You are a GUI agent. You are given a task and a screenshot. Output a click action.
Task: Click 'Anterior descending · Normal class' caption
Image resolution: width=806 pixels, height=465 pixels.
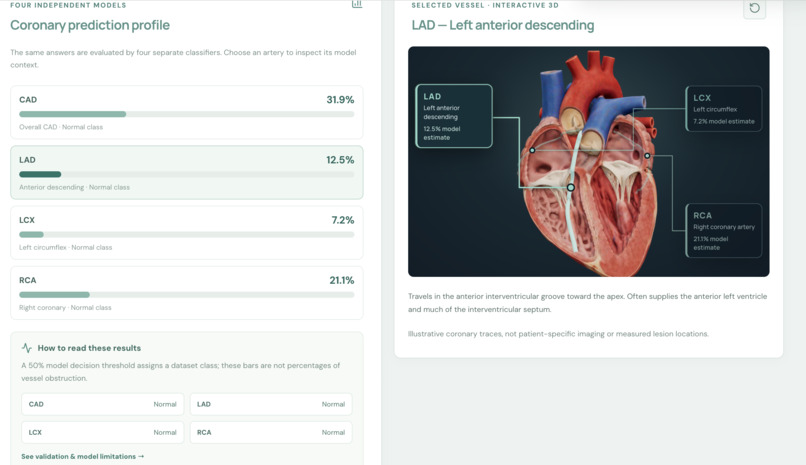(75, 187)
